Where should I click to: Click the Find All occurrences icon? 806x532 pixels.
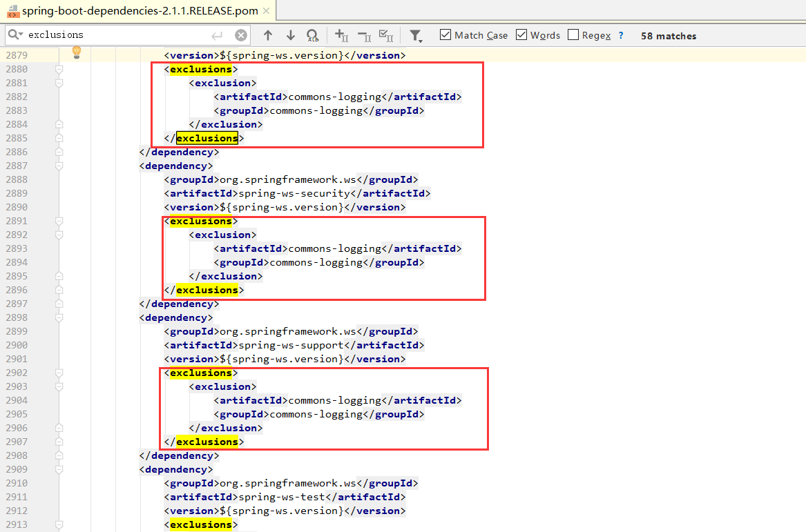click(313, 35)
